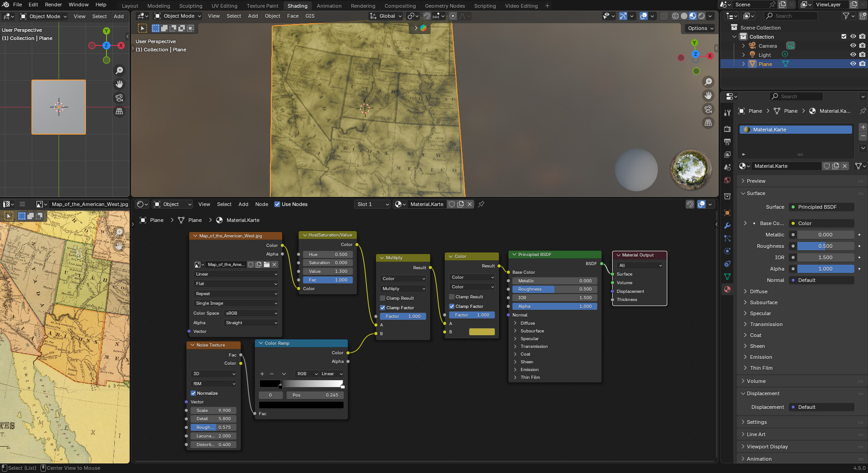The image size is (868, 473).
Task: Click the pan hand icon in the main 3D viewport
Action: tap(708, 96)
